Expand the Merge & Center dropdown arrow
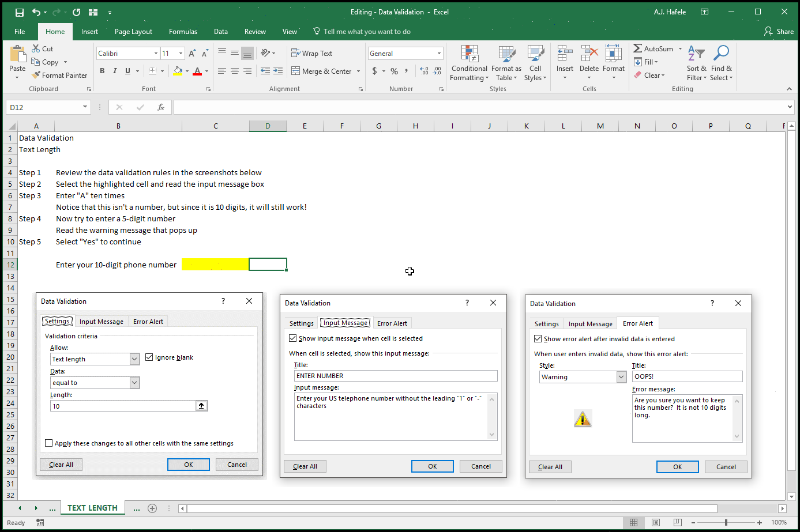The width and height of the screenshot is (800, 532). (358, 71)
